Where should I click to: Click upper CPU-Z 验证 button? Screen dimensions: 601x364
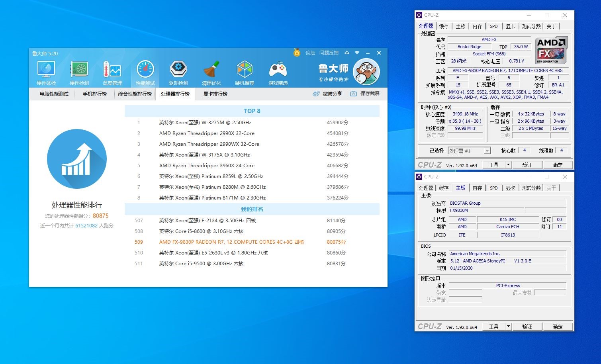click(x=527, y=165)
